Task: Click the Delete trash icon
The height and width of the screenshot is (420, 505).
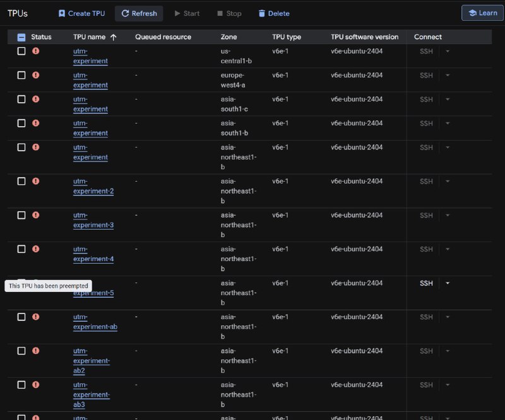Action: coord(262,13)
